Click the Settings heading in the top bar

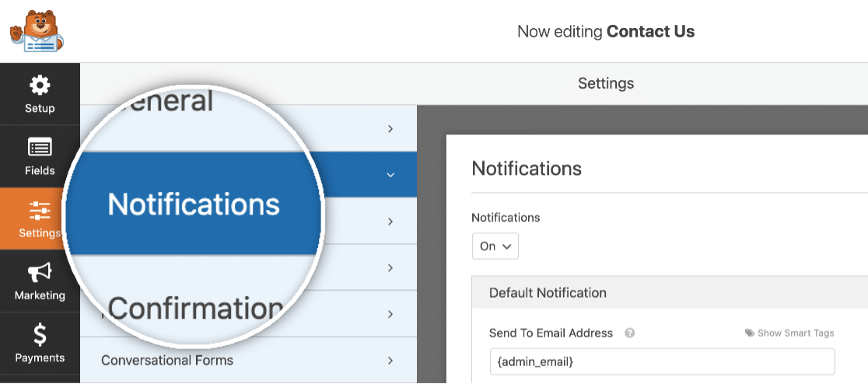coord(606,83)
